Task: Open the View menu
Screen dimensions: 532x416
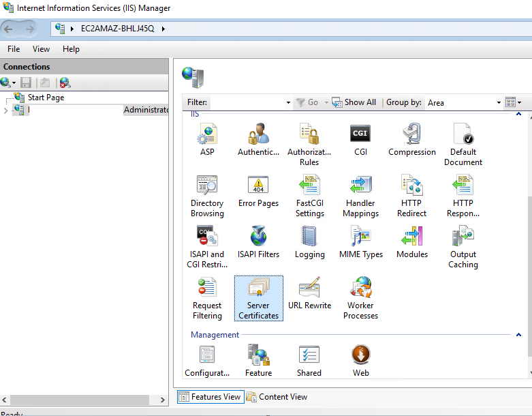Action: tap(41, 49)
